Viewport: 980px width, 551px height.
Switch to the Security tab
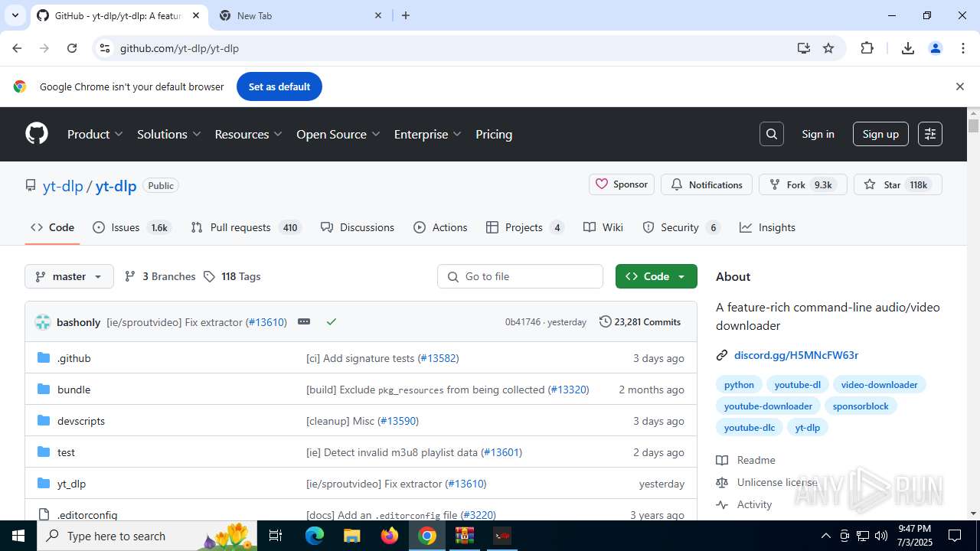681,227
